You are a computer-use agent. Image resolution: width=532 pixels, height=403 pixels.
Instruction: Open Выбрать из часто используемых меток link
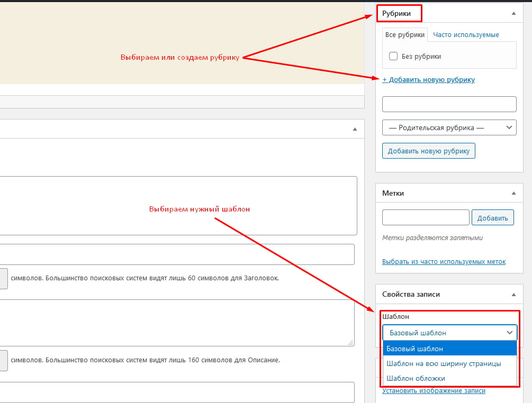pyautogui.click(x=444, y=262)
